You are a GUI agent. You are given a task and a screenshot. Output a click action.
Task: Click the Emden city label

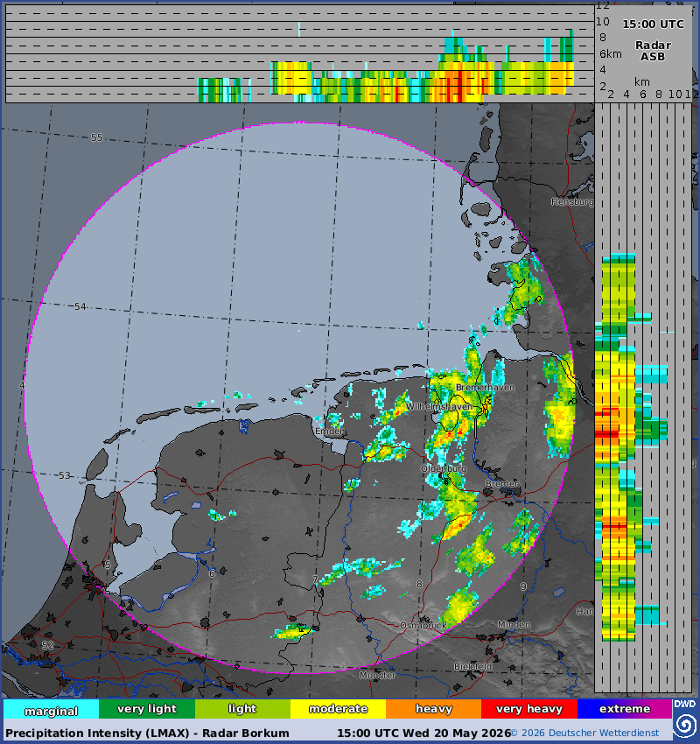tap(331, 432)
